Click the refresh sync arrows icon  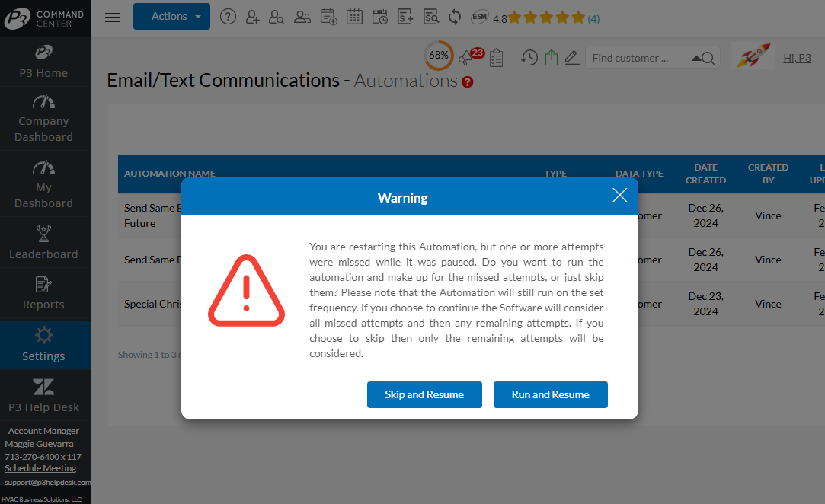(x=455, y=17)
